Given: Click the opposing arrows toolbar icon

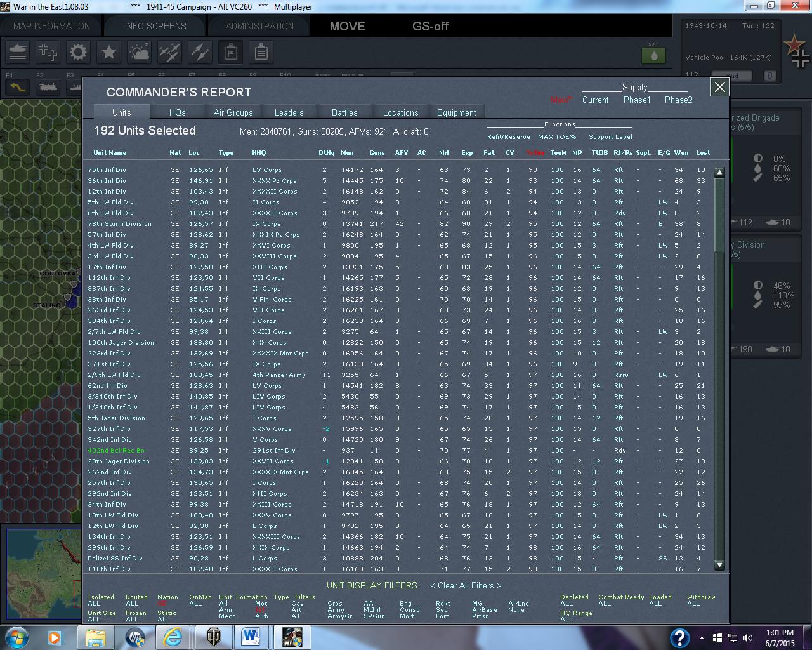Looking at the screenshot, I should coord(200,52).
